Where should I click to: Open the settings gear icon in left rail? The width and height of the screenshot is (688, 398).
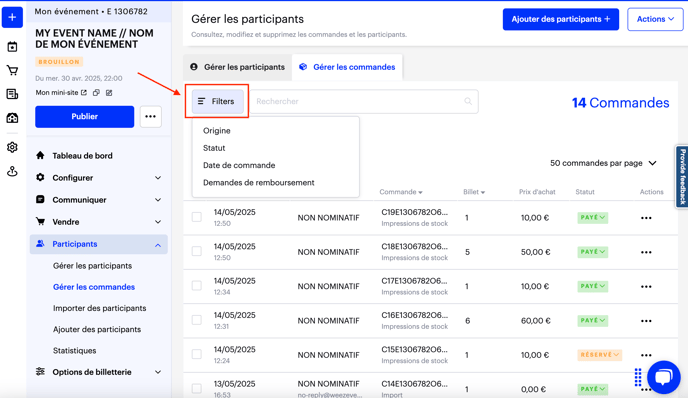(x=12, y=147)
